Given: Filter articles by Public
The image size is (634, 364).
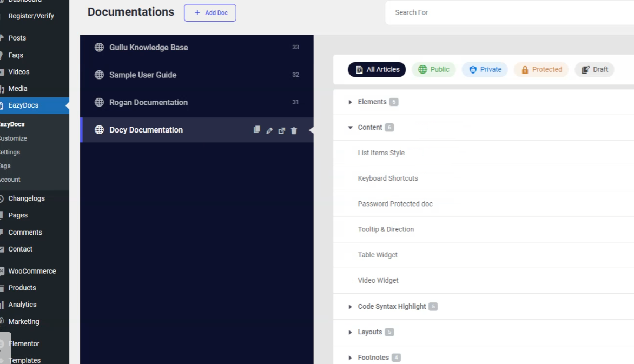Looking at the screenshot, I should (x=434, y=70).
